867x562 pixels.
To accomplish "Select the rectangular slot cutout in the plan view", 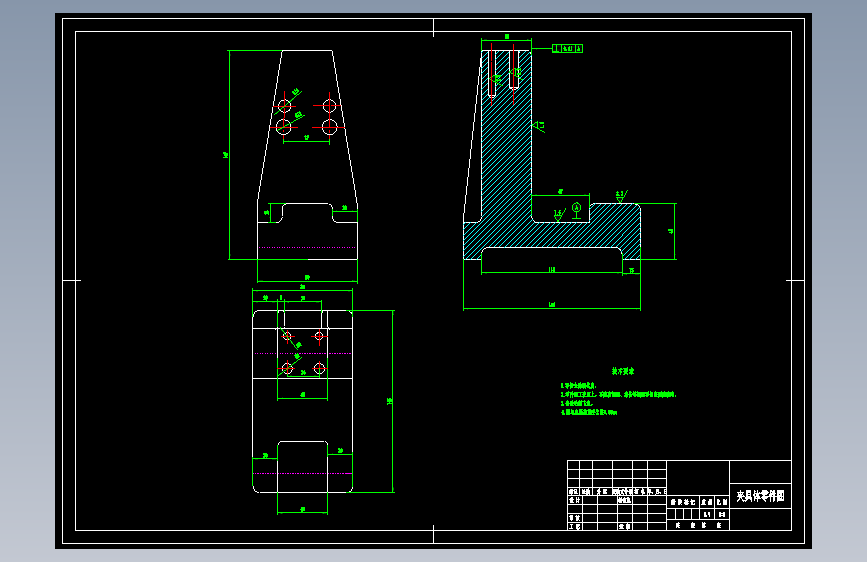I will pos(302,466).
